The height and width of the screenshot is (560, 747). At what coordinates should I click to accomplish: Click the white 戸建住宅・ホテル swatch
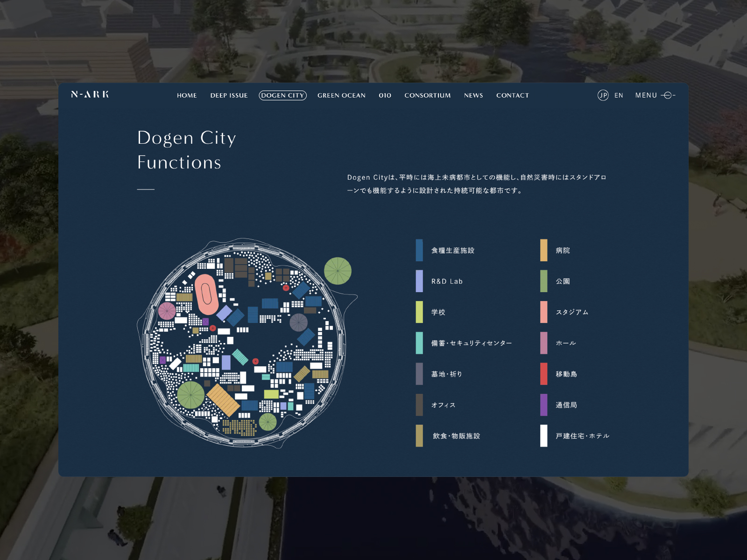[544, 435]
